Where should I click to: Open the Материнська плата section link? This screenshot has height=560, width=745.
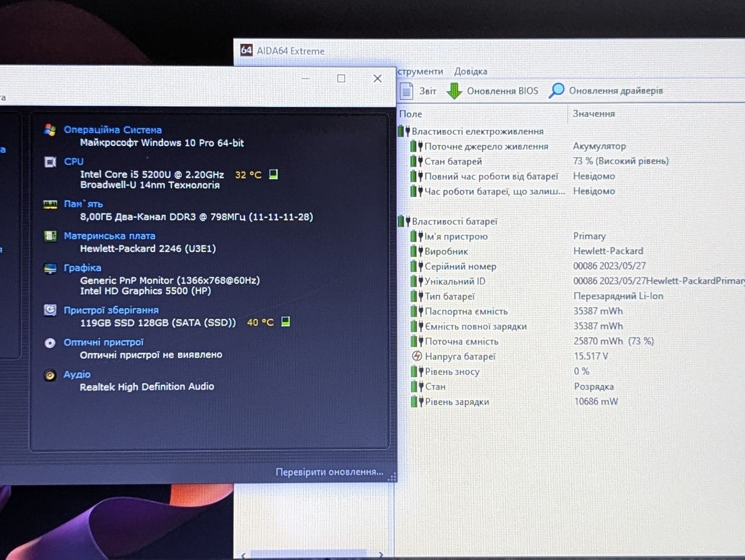point(109,236)
